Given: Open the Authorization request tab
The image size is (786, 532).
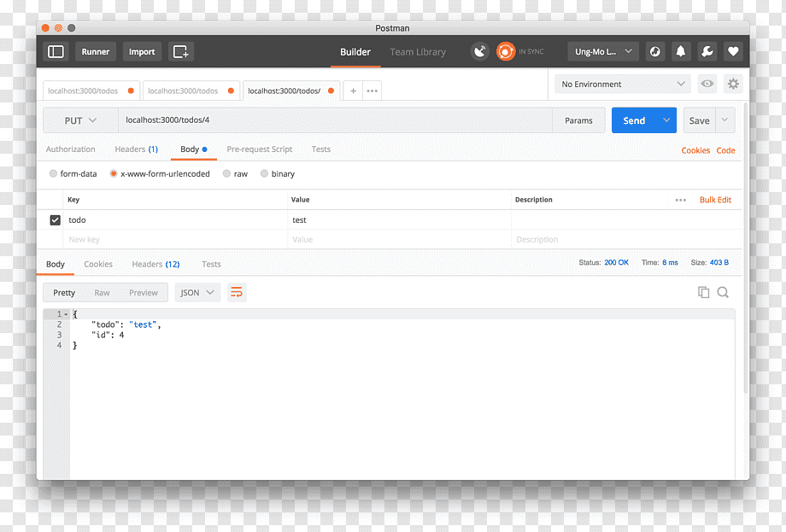Looking at the screenshot, I should (x=70, y=149).
